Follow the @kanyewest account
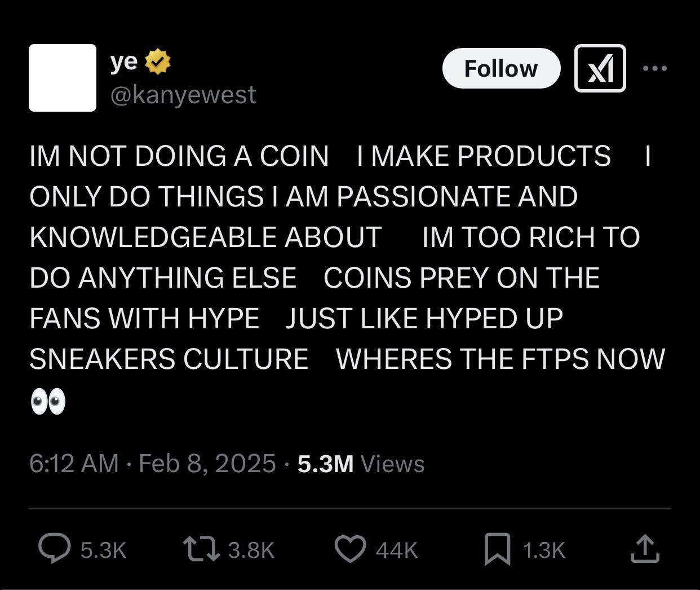700x590 pixels. [501, 68]
